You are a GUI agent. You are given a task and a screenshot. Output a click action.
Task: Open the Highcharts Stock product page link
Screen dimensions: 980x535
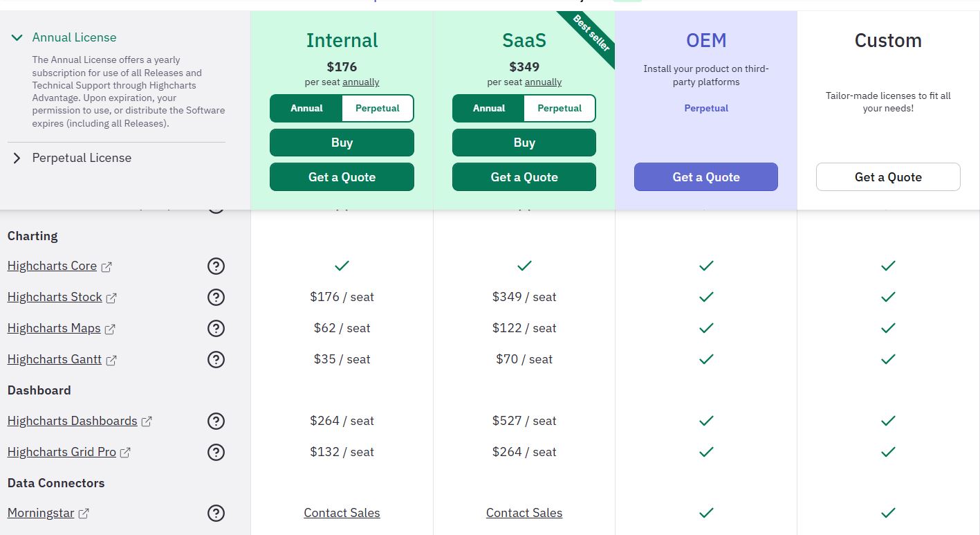click(54, 296)
